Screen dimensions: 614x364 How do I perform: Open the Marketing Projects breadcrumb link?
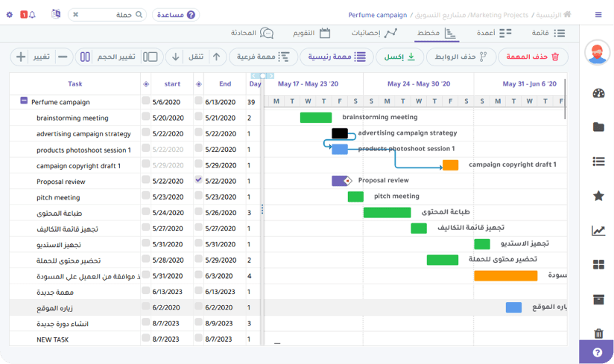point(472,15)
